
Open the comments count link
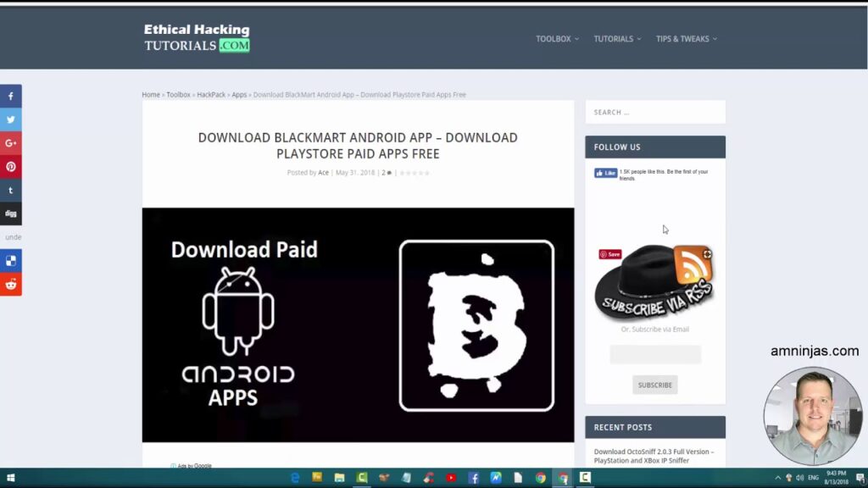point(387,173)
